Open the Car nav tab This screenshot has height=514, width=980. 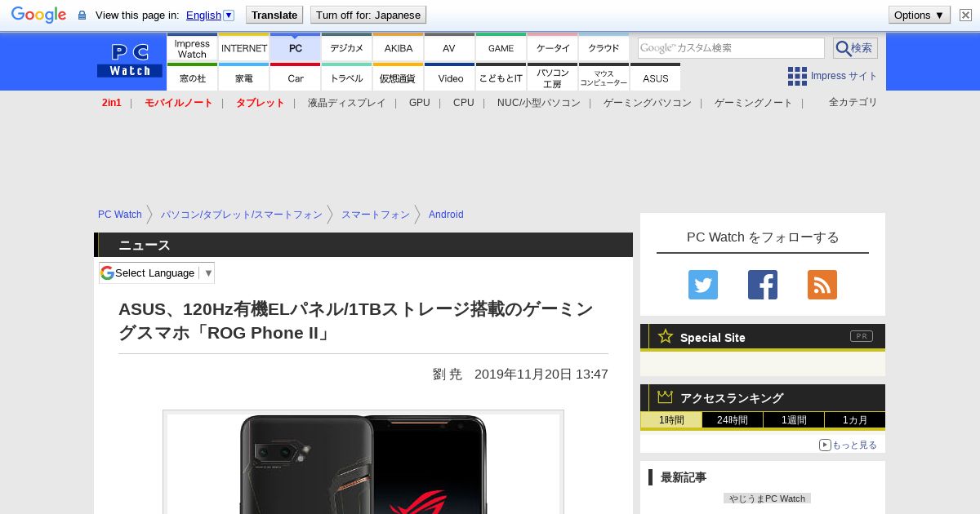pyautogui.click(x=296, y=78)
